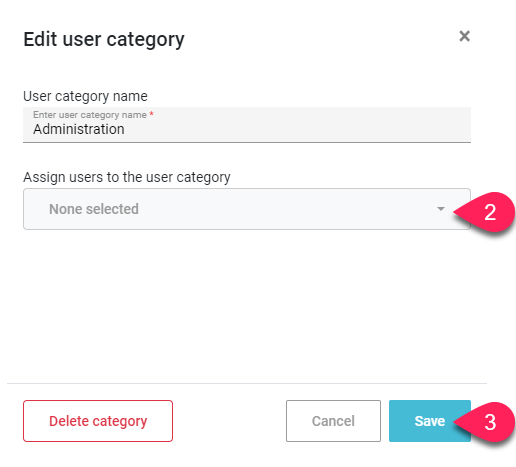The width and height of the screenshot is (516, 467).
Task: Click the Edit user category heading
Action: coord(104,39)
